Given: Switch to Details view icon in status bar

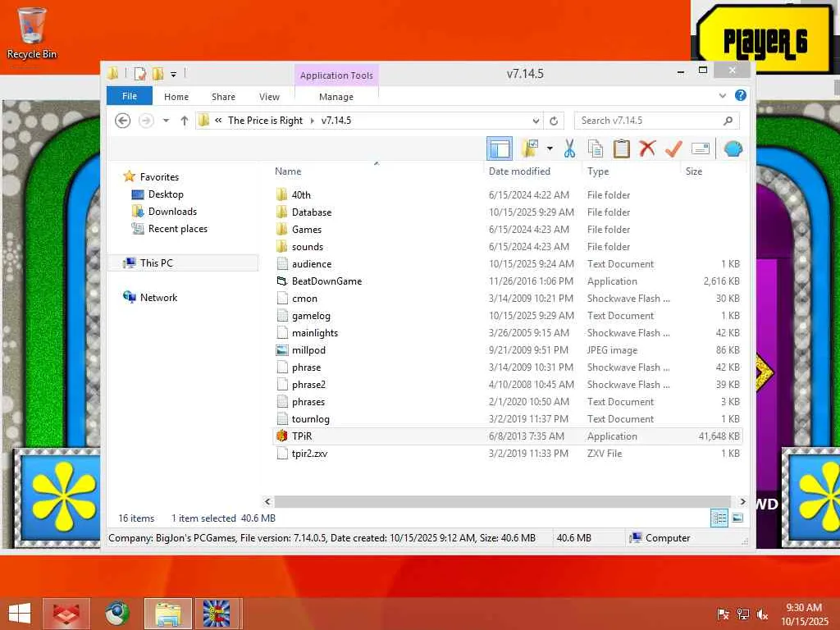Looking at the screenshot, I should point(719,518).
